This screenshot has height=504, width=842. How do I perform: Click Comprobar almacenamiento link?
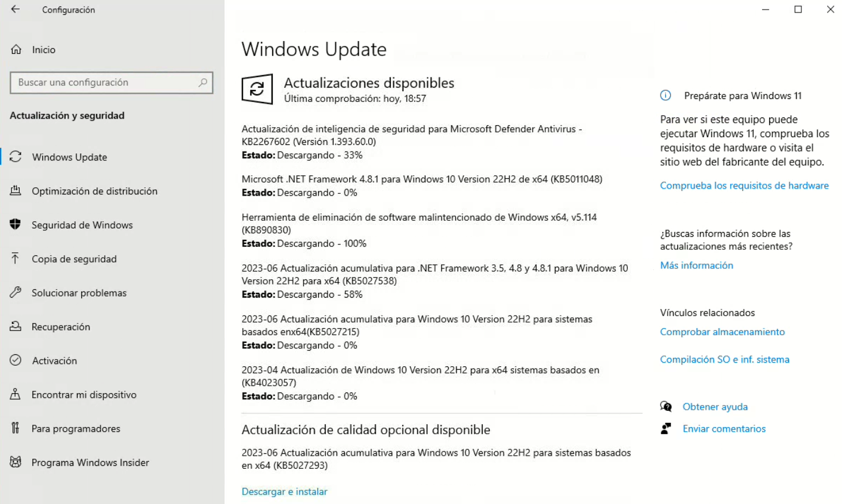[x=722, y=332]
